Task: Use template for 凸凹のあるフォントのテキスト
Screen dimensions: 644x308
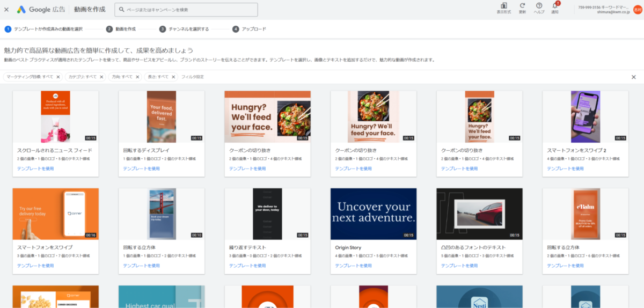Action: point(459,266)
